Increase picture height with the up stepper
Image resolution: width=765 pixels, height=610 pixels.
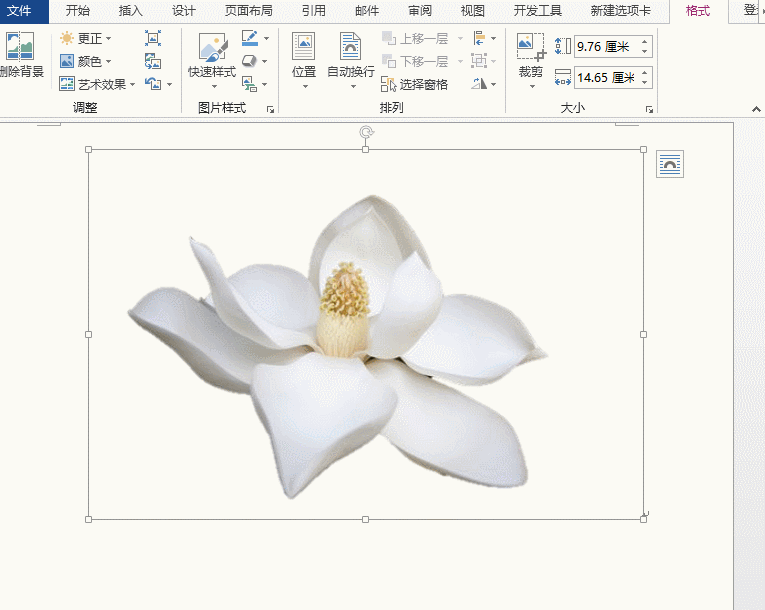[645, 41]
